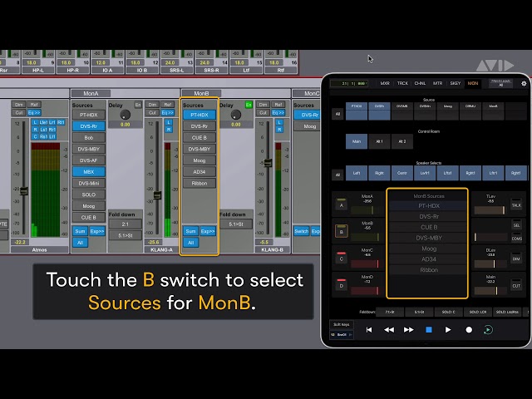
Task: Toggle Left speaker select on tablet
Action: [x=357, y=173]
